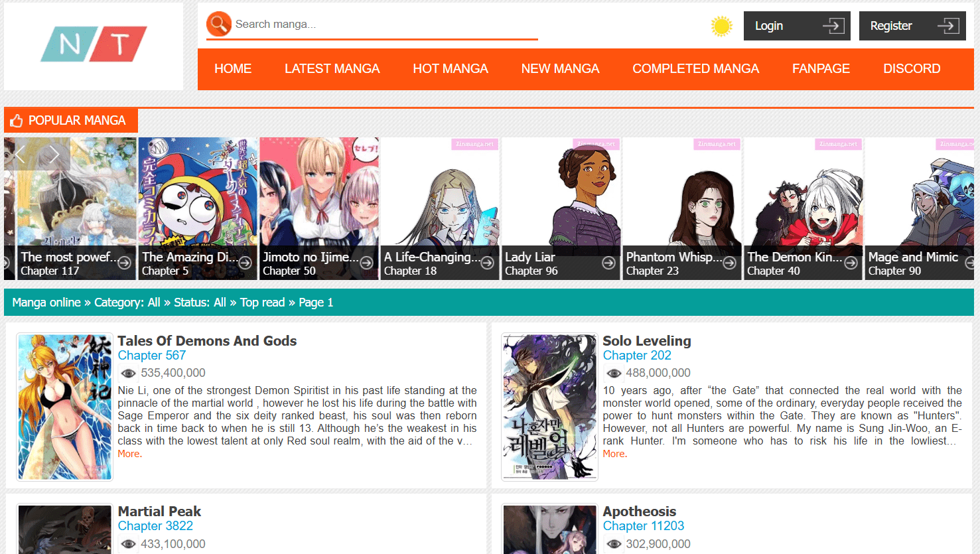Open the FANPAGE menu item
The height and width of the screenshot is (554, 980).
click(821, 69)
